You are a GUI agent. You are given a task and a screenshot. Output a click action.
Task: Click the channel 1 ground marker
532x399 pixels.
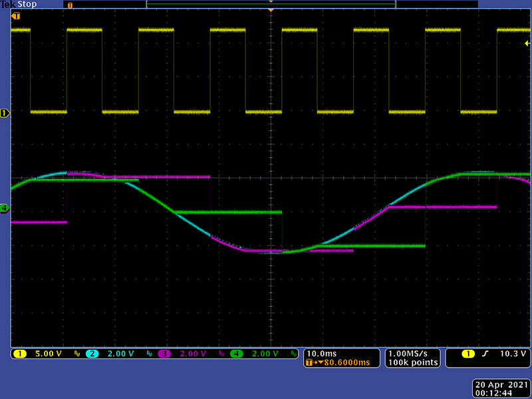click(x=5, y=113)
